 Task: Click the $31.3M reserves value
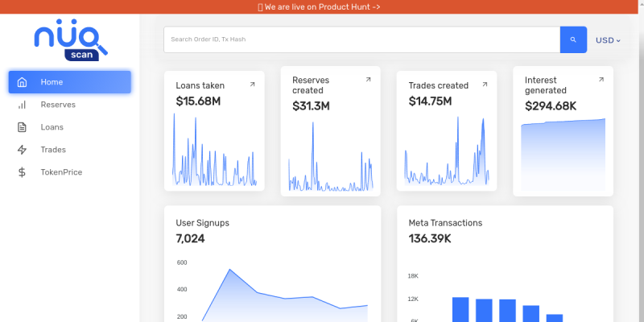[x=311, y=106]
